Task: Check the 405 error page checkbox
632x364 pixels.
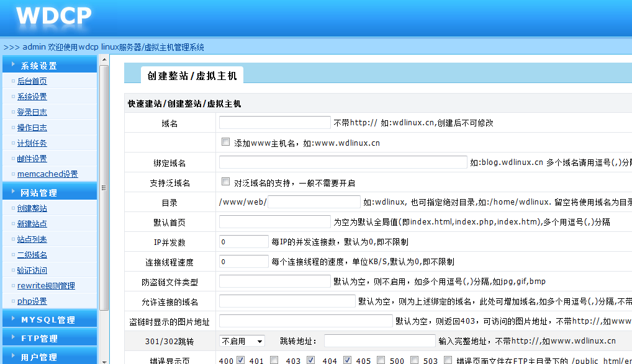Action: click(x=381, y=360)
